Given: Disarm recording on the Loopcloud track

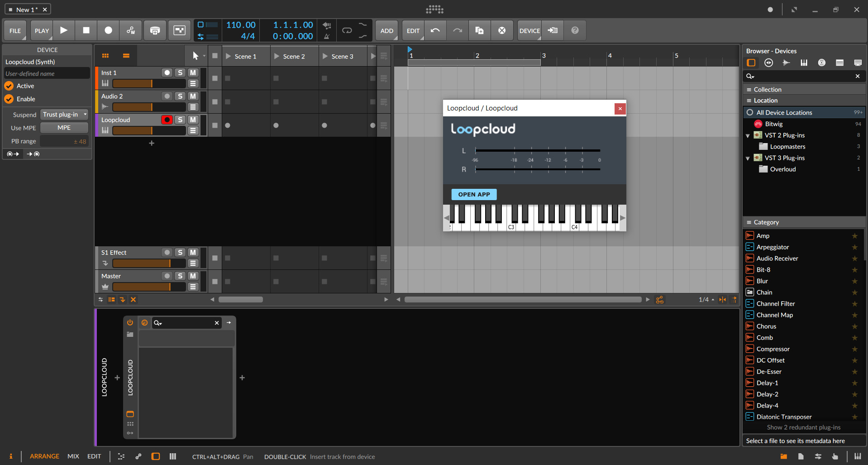Looking at the screenshot, I should pos(167,120).
